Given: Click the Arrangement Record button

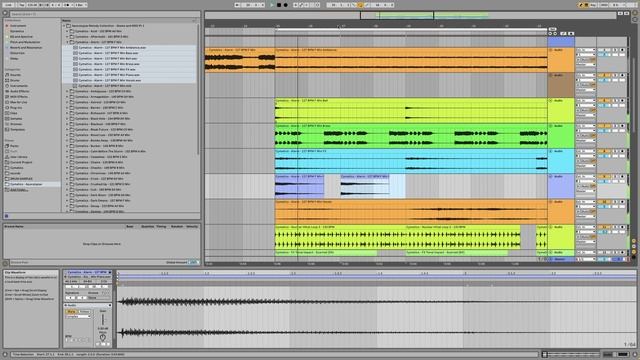Looking at the screenshot, I should click(x=285, y=5).
